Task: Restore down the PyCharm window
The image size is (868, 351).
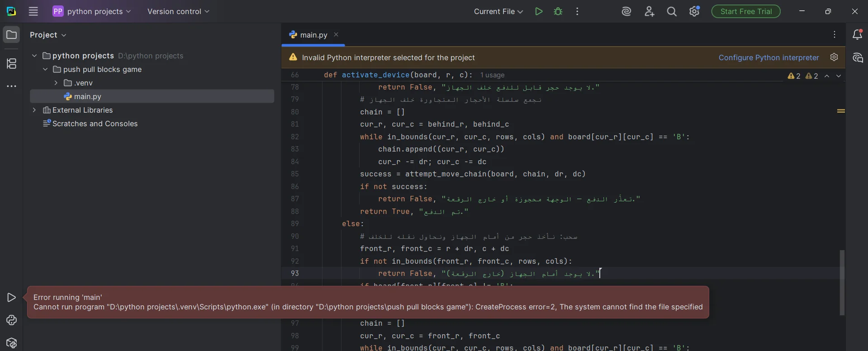Action: point(828,11)
